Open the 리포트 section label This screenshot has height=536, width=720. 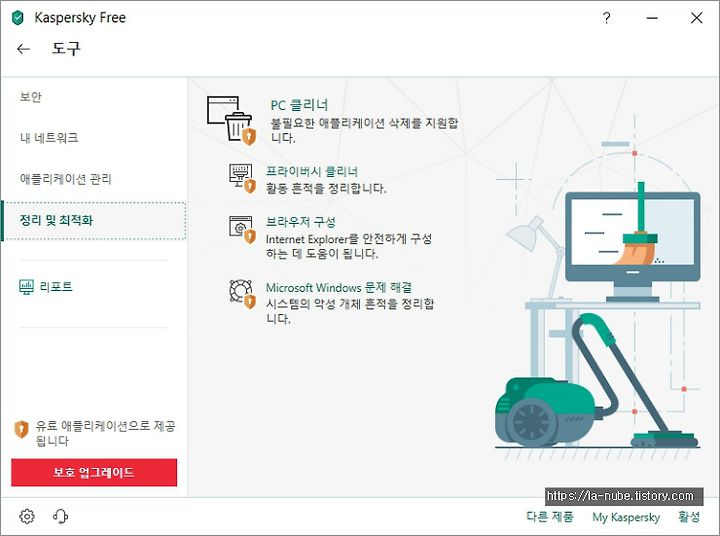point(56,287)
